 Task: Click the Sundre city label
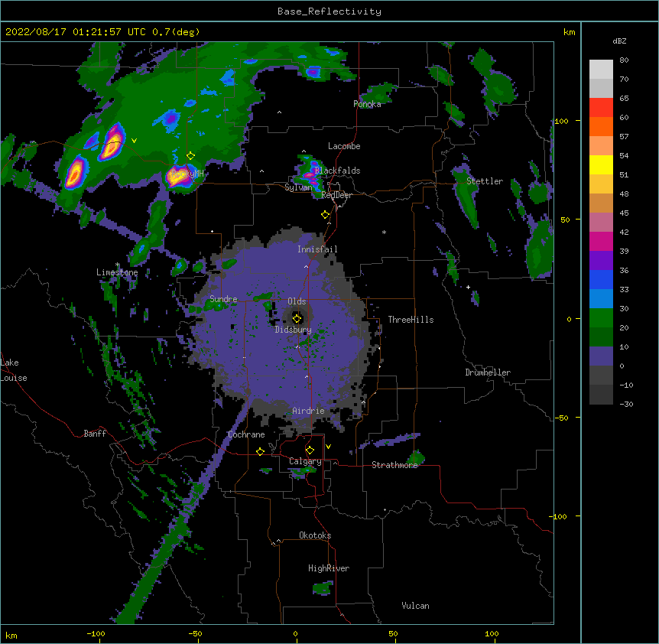point(223,299)
